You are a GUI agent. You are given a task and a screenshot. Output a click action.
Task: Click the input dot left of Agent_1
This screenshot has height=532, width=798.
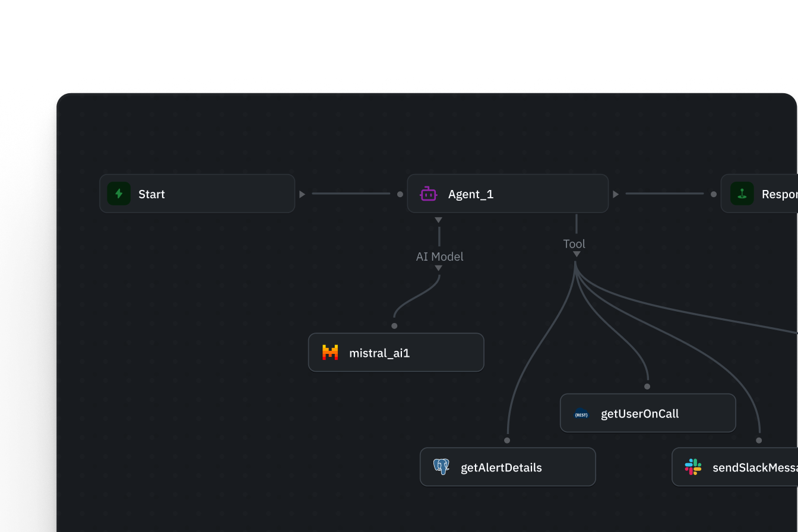pyautogui.click(x=400, y=194)
